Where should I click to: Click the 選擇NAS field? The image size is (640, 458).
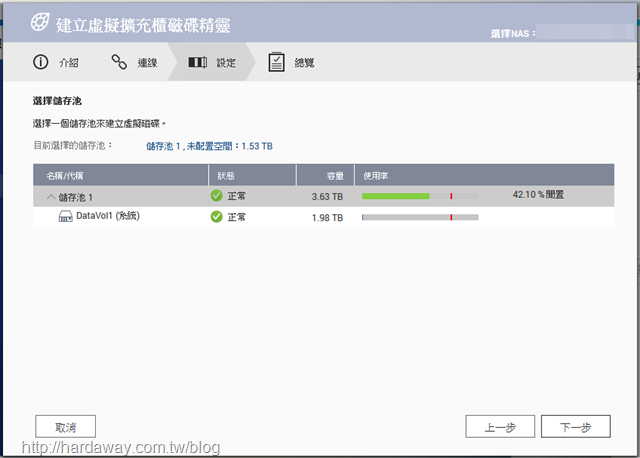tap(585, 32)
